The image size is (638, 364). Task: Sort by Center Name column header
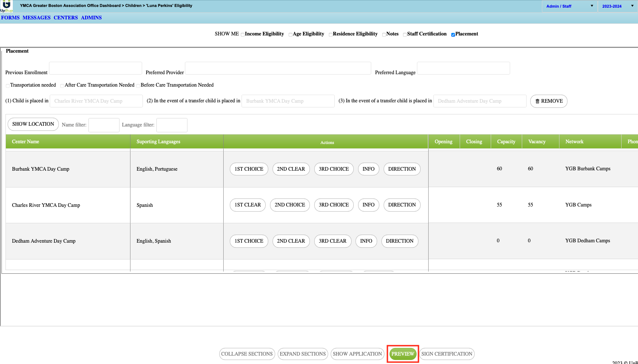(68, 141)
